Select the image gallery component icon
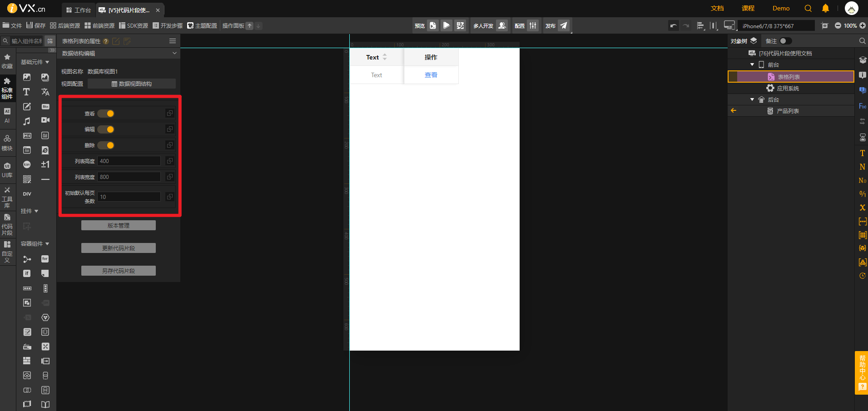This screenshot has width=868, height=411. coord(45,77)
